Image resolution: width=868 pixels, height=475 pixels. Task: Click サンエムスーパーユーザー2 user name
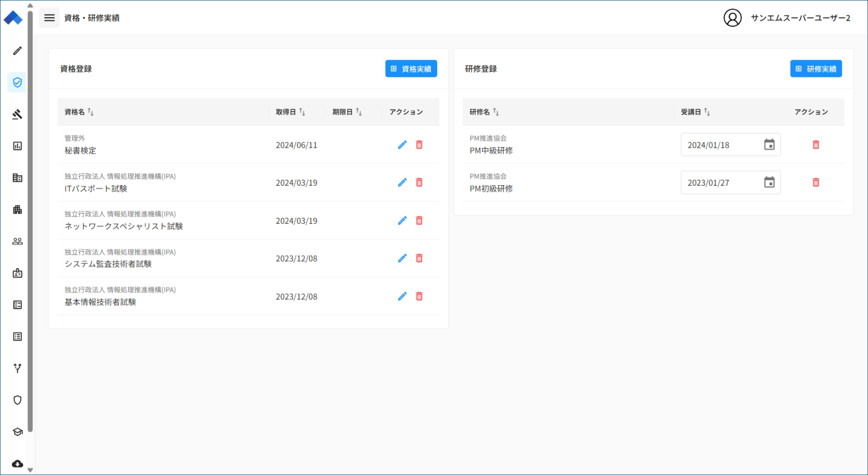click(x=801, y=18)
